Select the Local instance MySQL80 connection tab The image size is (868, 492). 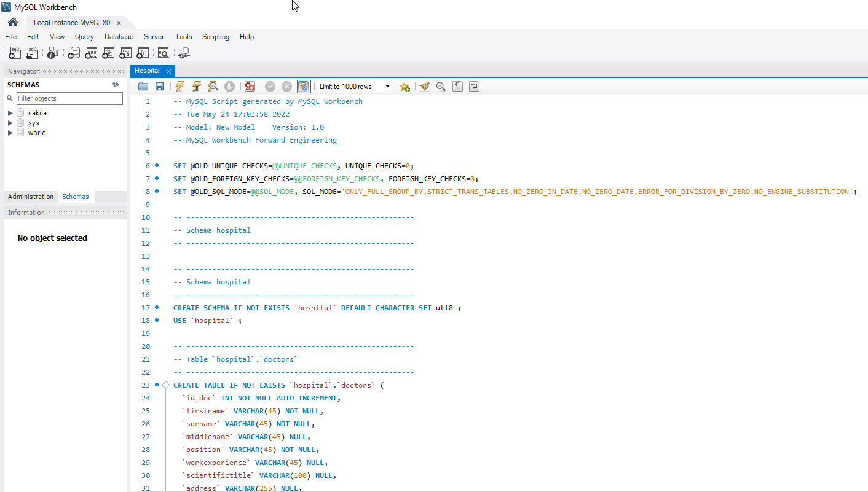pos(72,23)
